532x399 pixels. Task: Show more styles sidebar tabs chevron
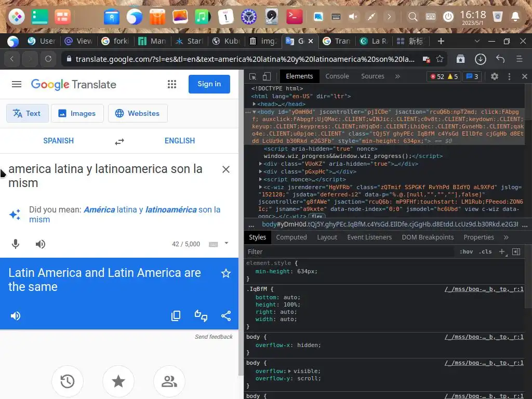(x=506, y=237)
